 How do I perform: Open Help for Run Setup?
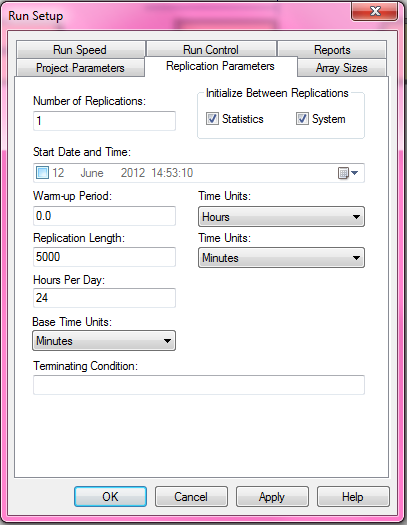tap(353, 497)
